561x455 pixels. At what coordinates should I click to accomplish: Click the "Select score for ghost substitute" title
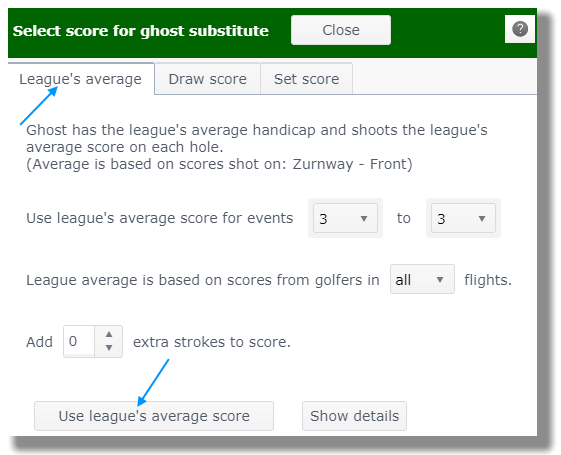tap(141, 31)
